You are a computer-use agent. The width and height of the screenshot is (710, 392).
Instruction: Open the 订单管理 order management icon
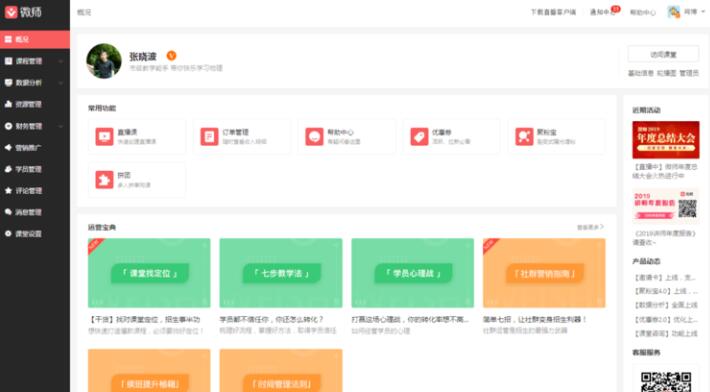pyautogui.click(x=209, y=137)
